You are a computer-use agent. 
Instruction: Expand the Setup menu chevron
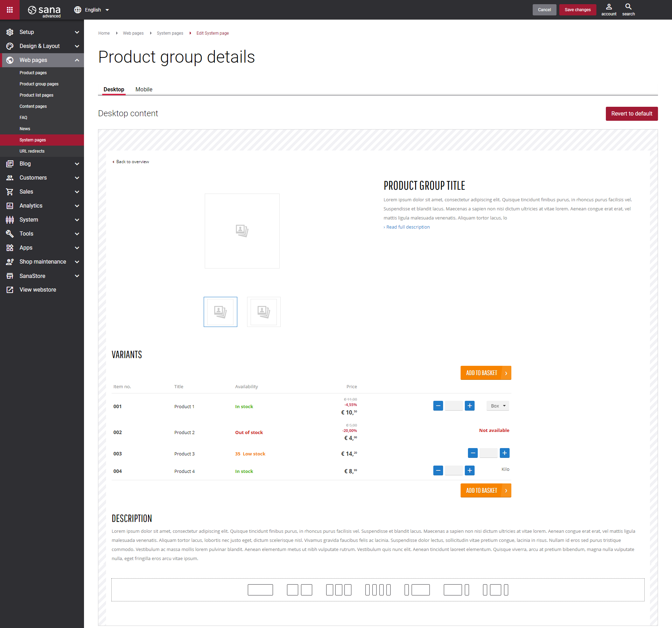coord(77,32)
